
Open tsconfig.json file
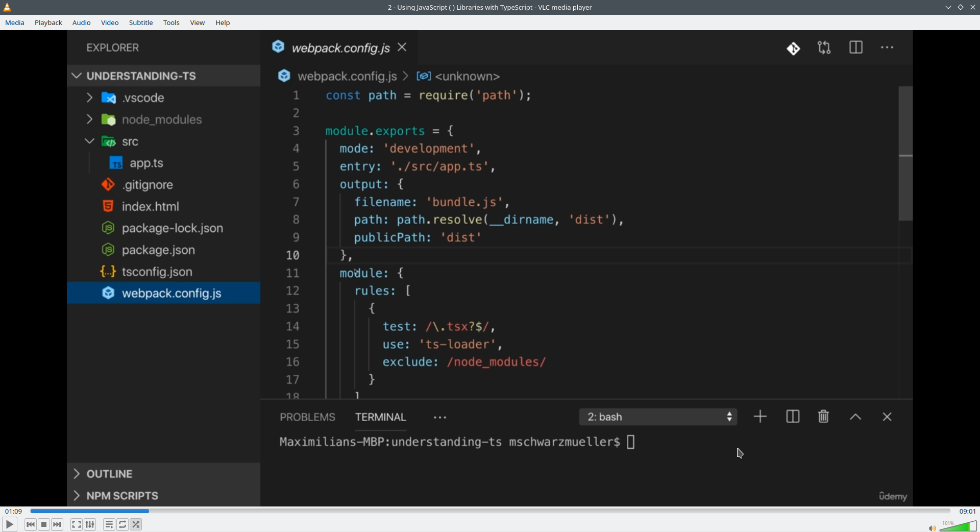click(163, 272)
